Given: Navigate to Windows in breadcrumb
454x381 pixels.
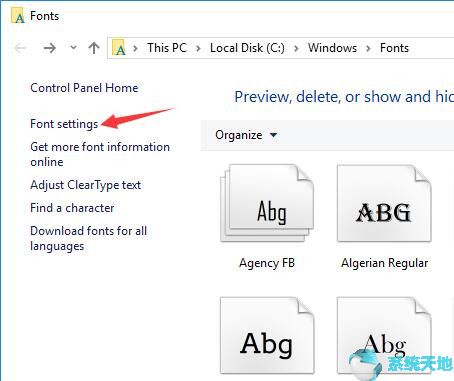Looking at the screenshot, I should [332, 48].
